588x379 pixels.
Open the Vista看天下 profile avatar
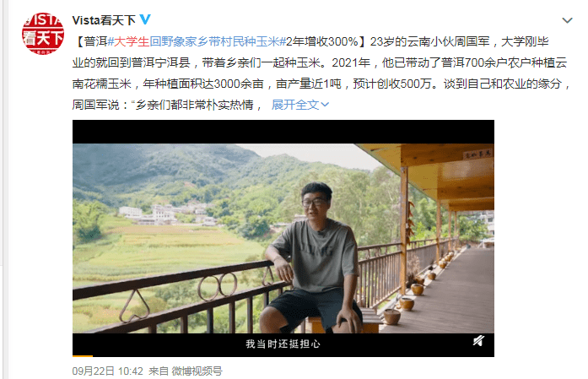coord(43,34)
